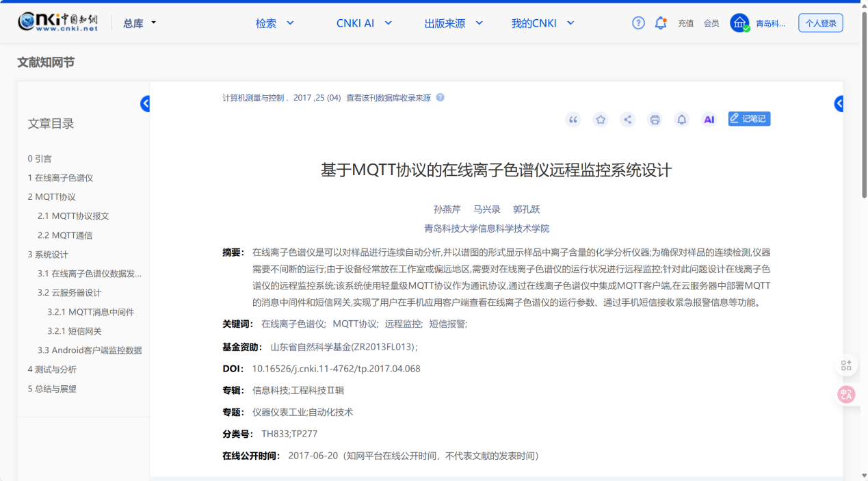Open help question mark icon in header
The height and width of the screenshot is (481, 868).
click(638, 23)
